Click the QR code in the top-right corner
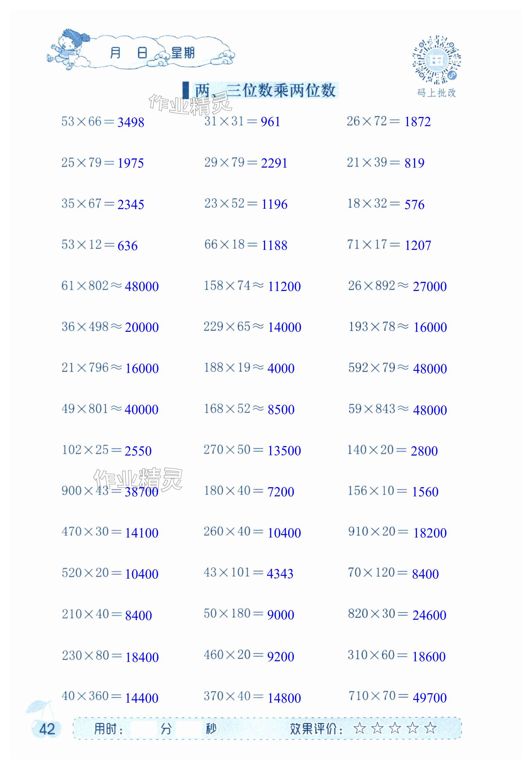Viewport: 532px width, 769px height. 436,60
